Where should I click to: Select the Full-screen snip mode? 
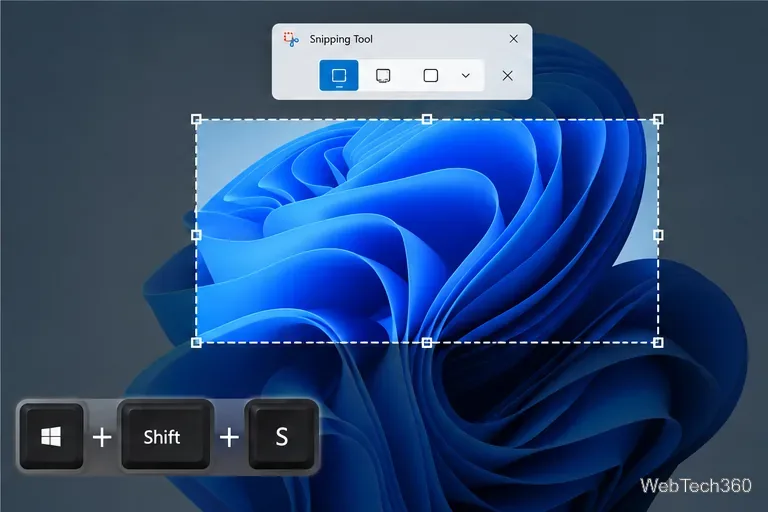pos(431,75)
